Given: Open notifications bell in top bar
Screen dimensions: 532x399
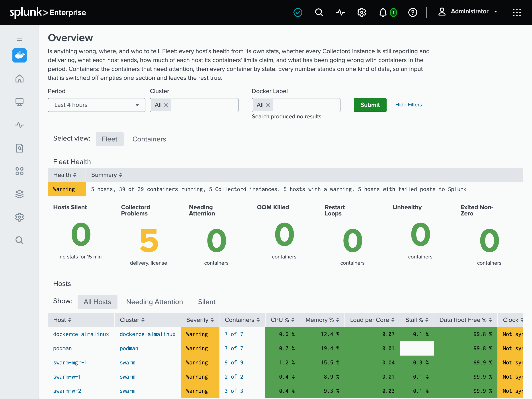Looking at the screenshot, I should point(383,12).
